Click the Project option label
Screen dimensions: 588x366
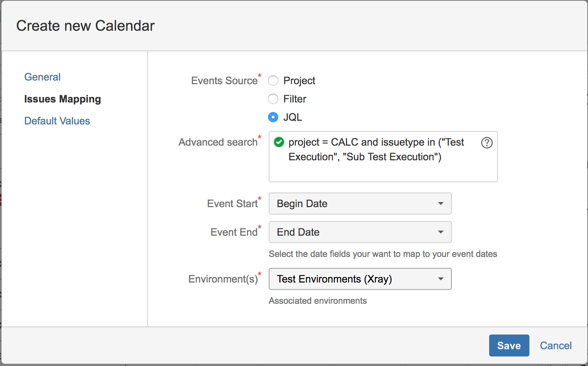[299, 81]
